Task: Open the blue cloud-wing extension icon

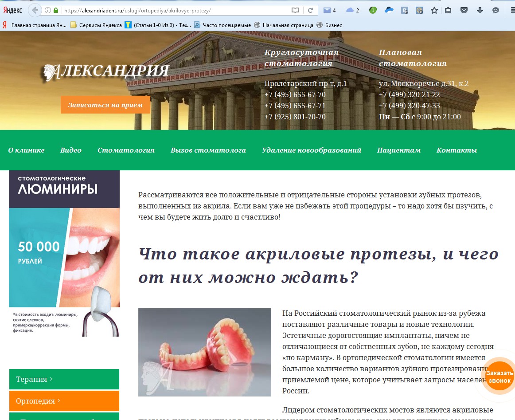Action: [389, 11]
